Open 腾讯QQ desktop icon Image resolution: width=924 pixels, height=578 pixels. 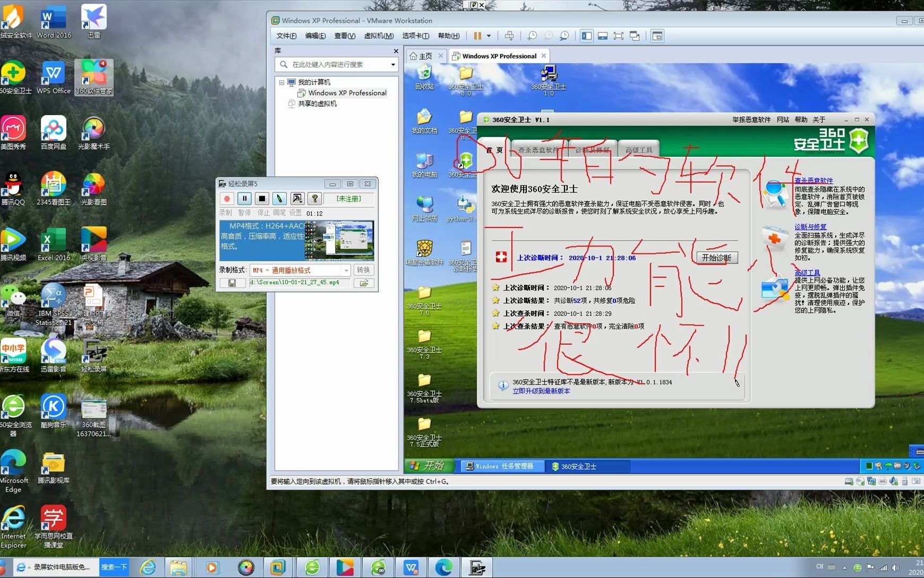[13, 189]
